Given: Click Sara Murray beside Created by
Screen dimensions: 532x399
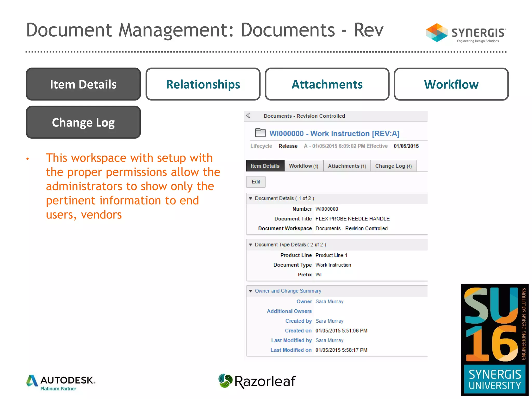Looking at the screenshot, I should point(329,321).
